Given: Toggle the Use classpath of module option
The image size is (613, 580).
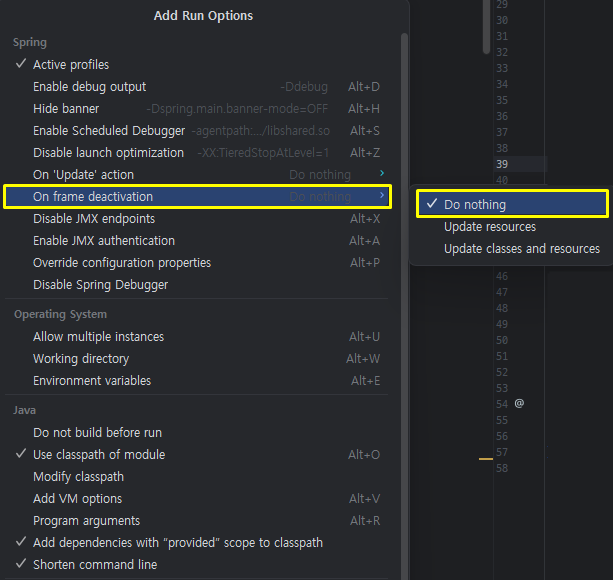Looking at the screenshot, I should (x=197, y=455).
